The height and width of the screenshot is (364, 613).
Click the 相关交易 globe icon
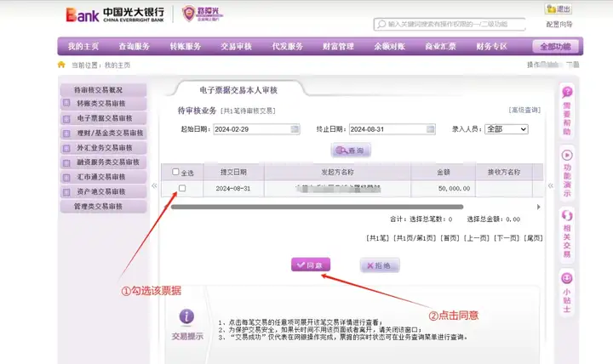pyautogui.click(x=567, y=215)
